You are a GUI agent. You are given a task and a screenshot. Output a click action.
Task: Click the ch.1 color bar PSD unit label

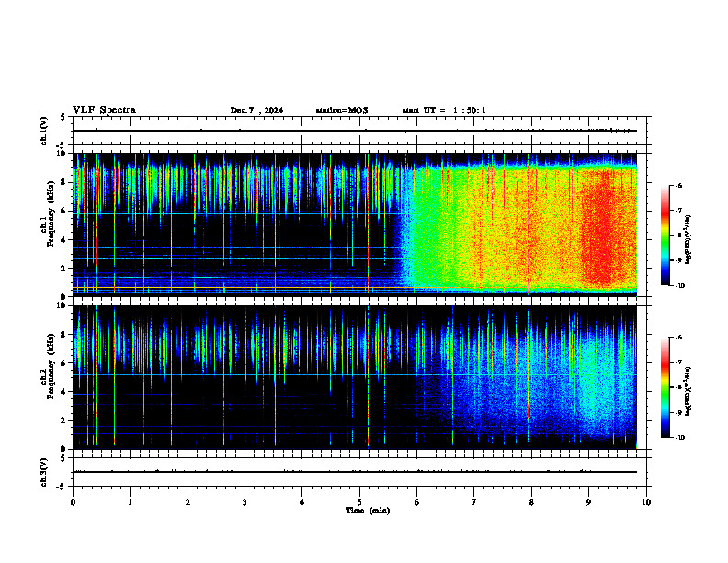point(688,240)
